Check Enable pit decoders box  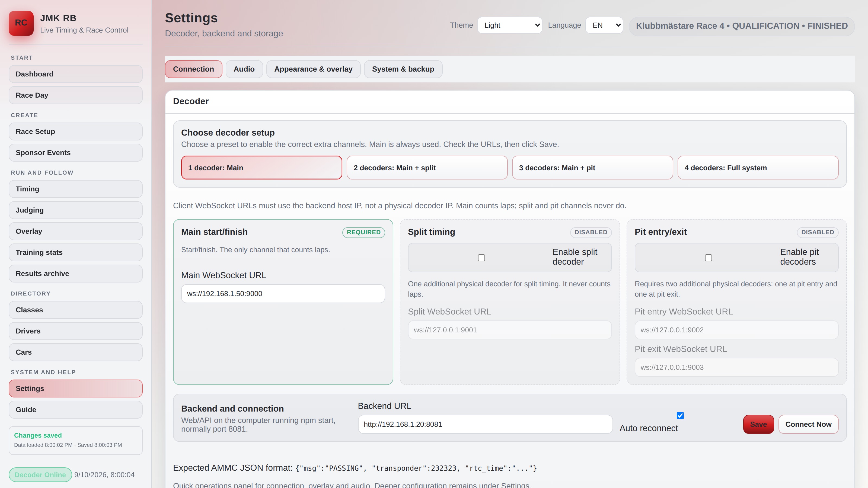pos(708,258)
